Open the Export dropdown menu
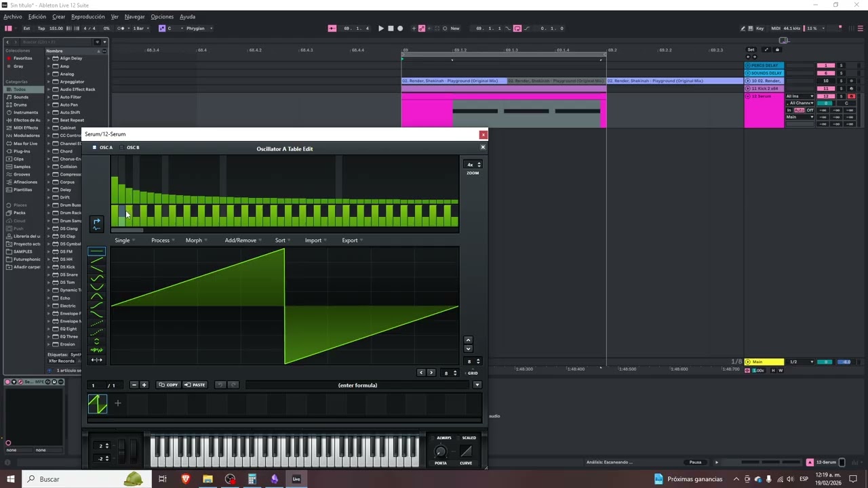 (352, 240)
